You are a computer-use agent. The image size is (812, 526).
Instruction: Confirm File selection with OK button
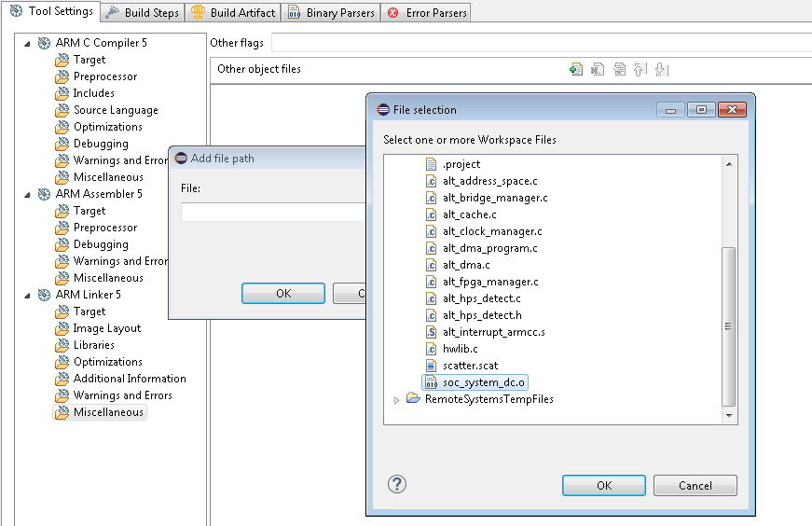(x=604, y=486)
